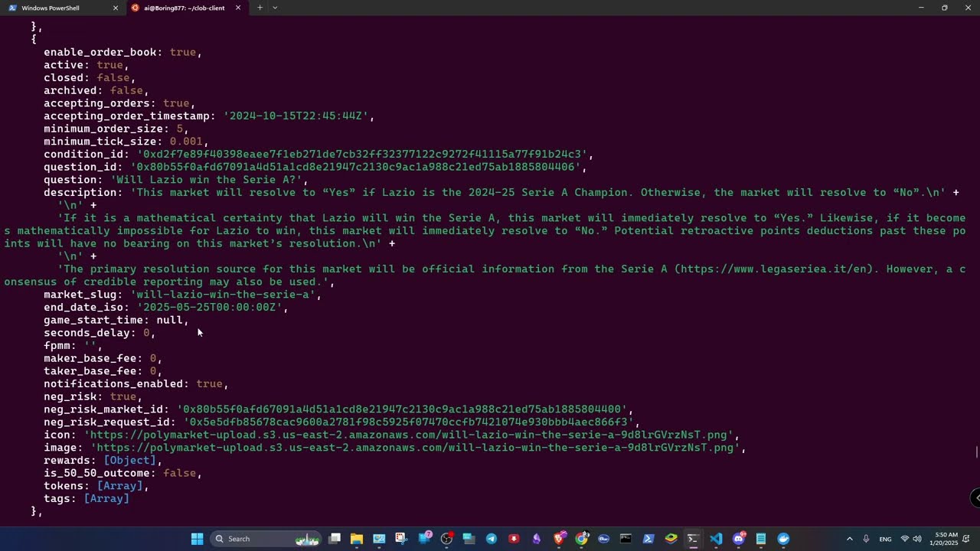Close the Windows PowerShell tab
The height and width of the screenshot is (551, 980).
[x=115, y=8]
